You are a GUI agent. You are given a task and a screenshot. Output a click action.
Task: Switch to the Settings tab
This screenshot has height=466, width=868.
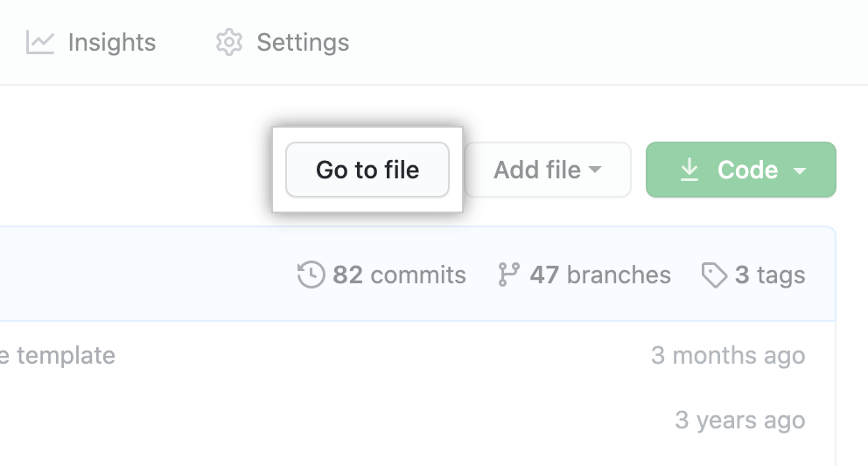[302, 42]
